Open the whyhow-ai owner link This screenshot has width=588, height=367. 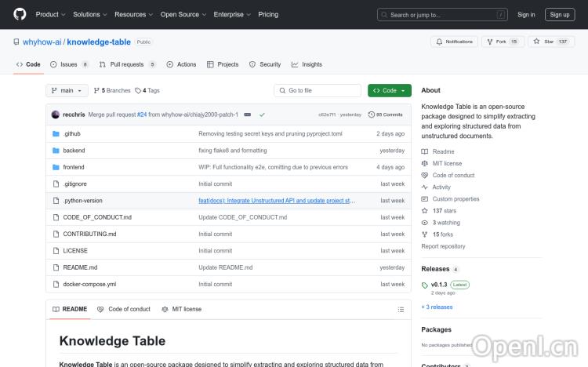click(x=42, y=42)
